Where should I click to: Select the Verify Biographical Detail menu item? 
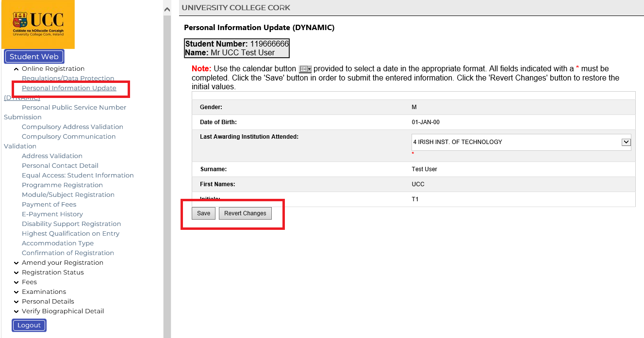63,311
